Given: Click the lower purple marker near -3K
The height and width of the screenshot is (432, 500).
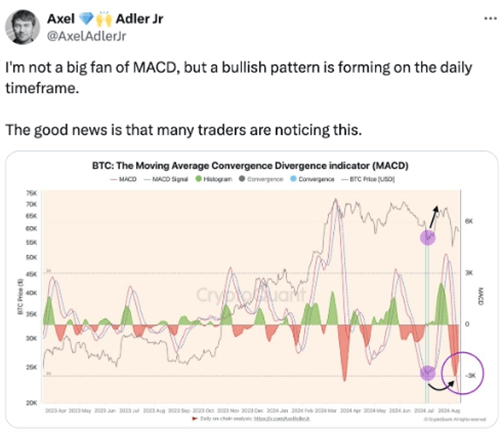Looking at the screenshot, I should tap(427, 373).
